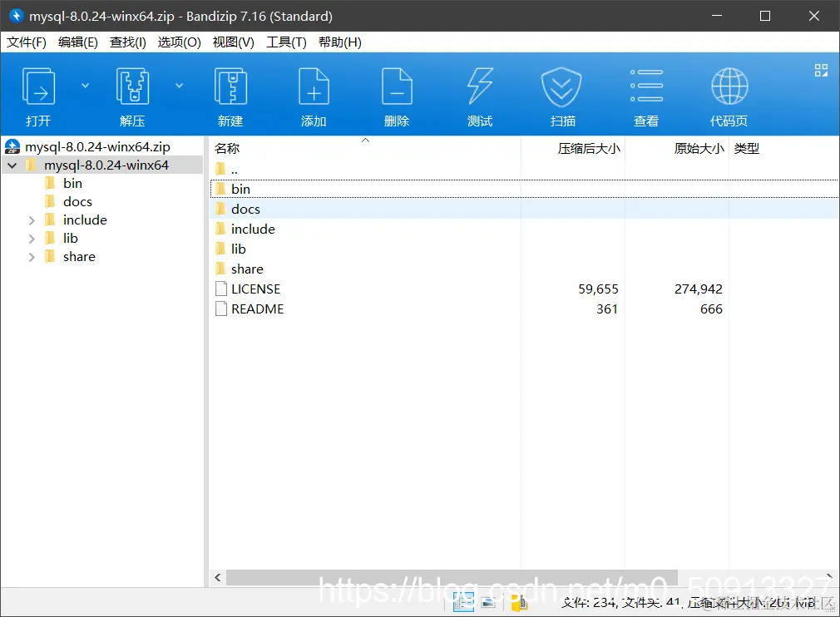
Task: Click the 666 original size value for README
Action: 711,309
